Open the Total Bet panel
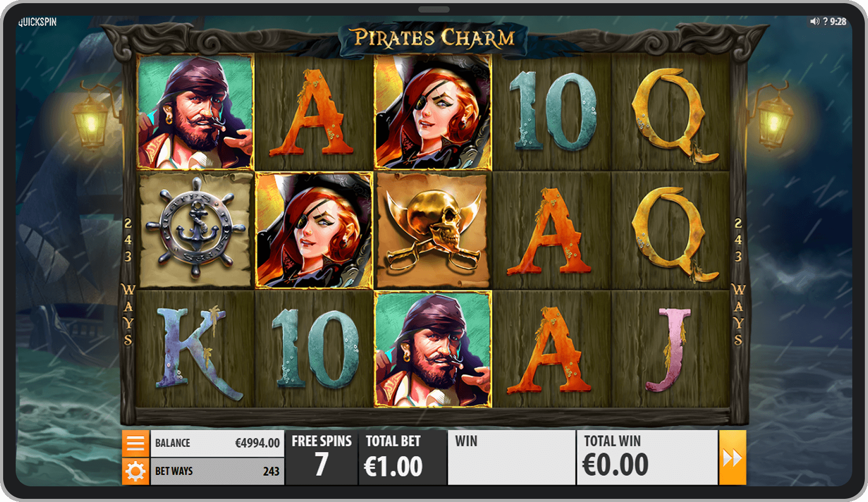Screen dimensions: 868x502 [x=403, y=458]
